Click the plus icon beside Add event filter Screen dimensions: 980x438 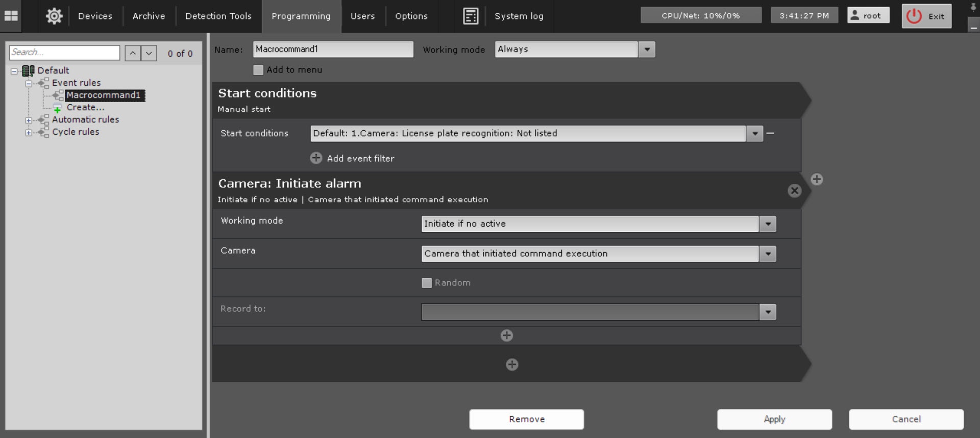316,158
